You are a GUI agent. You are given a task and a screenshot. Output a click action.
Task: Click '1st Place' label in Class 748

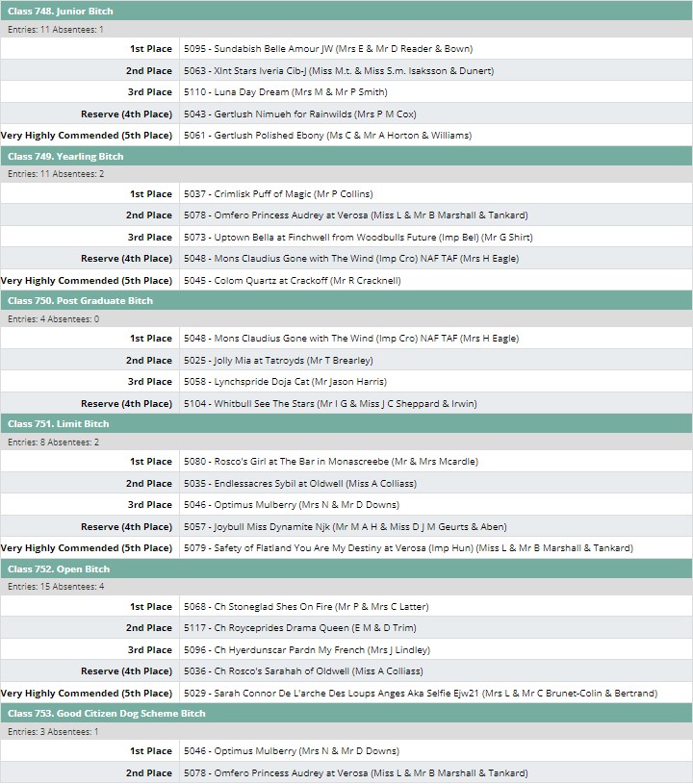coord(151,49)
